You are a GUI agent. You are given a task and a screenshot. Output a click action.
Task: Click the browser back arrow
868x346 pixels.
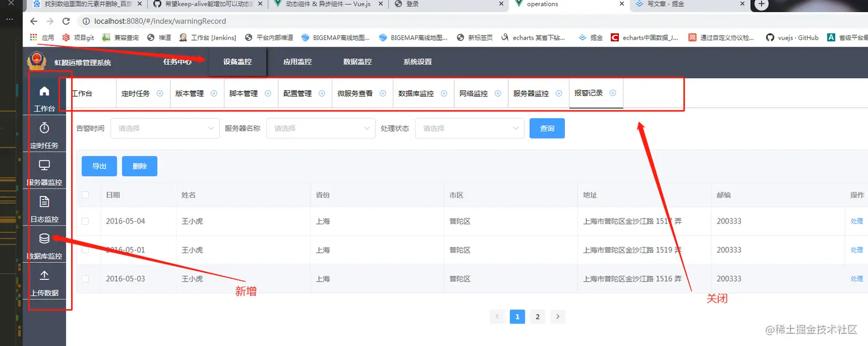point(33,21)
